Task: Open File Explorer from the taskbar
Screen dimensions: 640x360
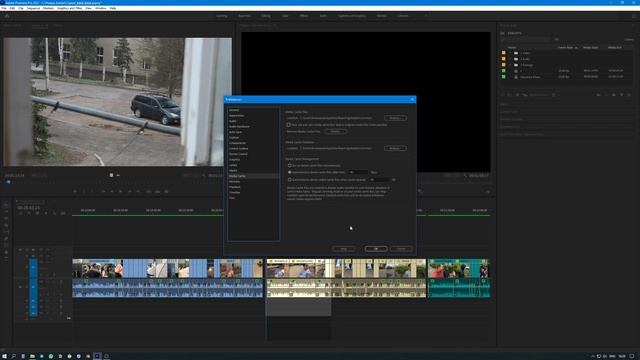Action: 32,356
